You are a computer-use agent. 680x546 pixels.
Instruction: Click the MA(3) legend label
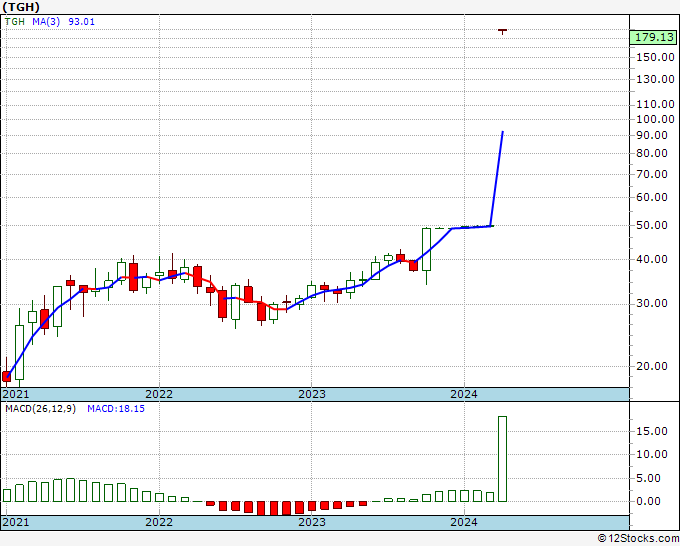point(46,22)
